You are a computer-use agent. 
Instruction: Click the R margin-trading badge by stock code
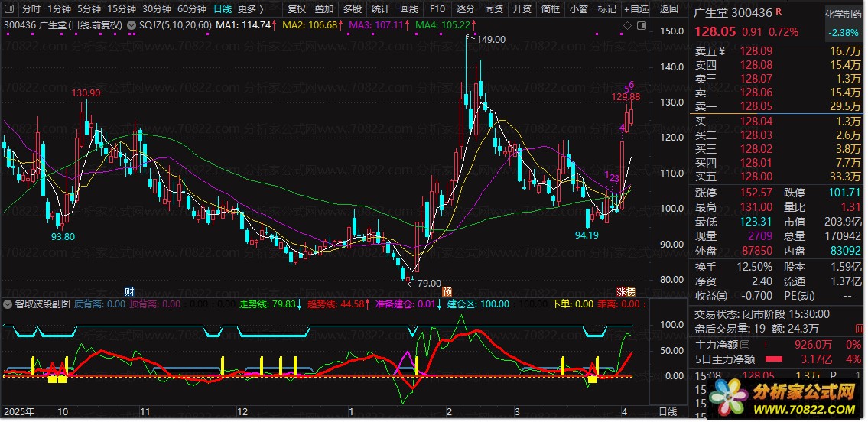(779, 12)
